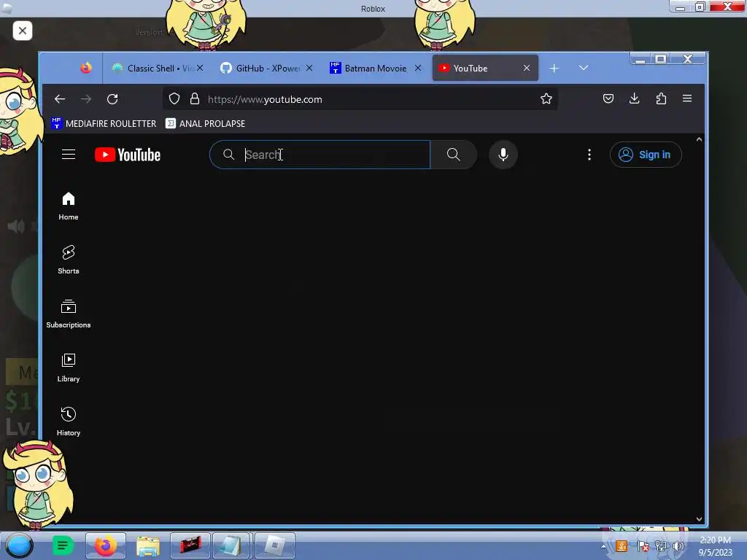Image resolution: width=747 pixels, height=560 pixels.
Task: Click the padlock site info icon
Action: coord(194,98)
